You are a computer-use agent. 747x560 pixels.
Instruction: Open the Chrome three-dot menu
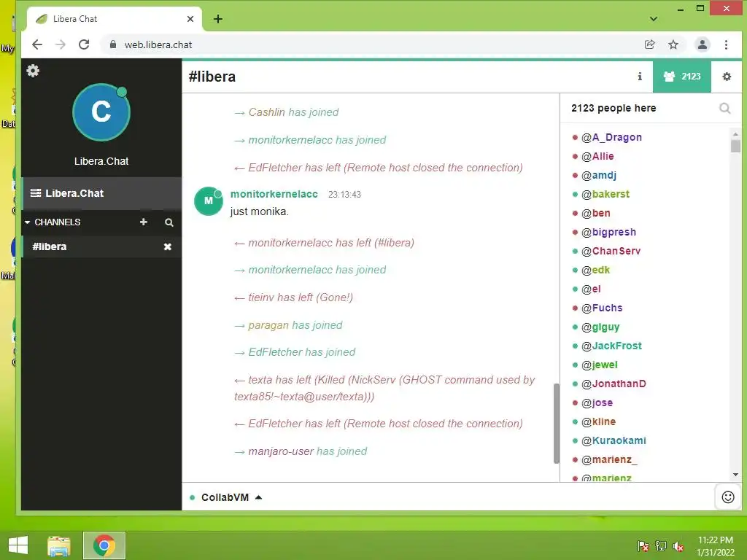726,44
